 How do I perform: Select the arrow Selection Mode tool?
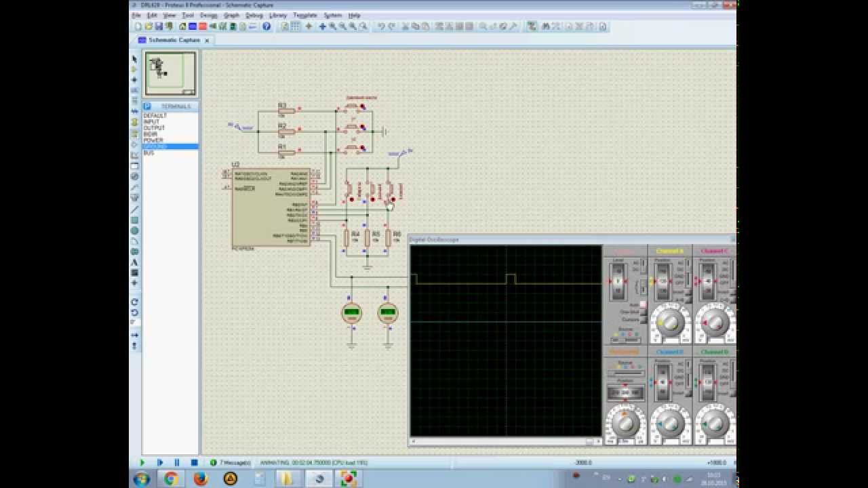[134, 59]
